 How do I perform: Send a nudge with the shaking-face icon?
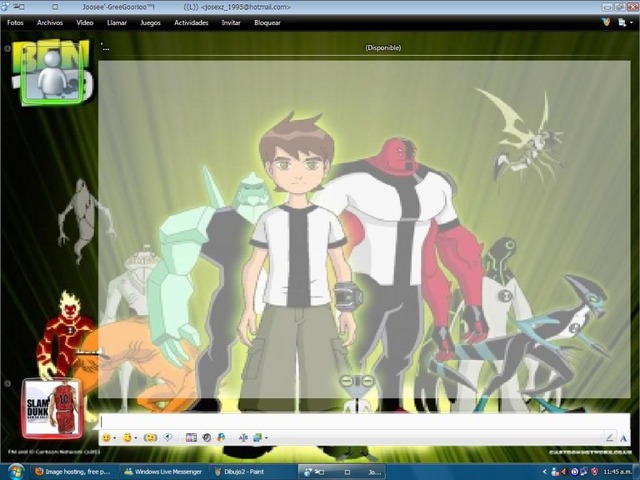pyautogui.click(x=150, y=438)
